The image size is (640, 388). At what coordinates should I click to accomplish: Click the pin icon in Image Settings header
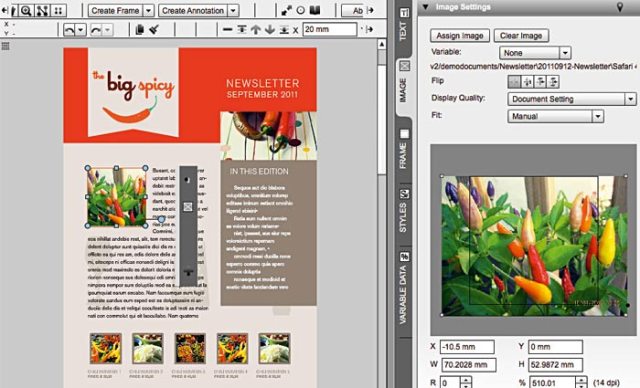click(x=620, y=7)
